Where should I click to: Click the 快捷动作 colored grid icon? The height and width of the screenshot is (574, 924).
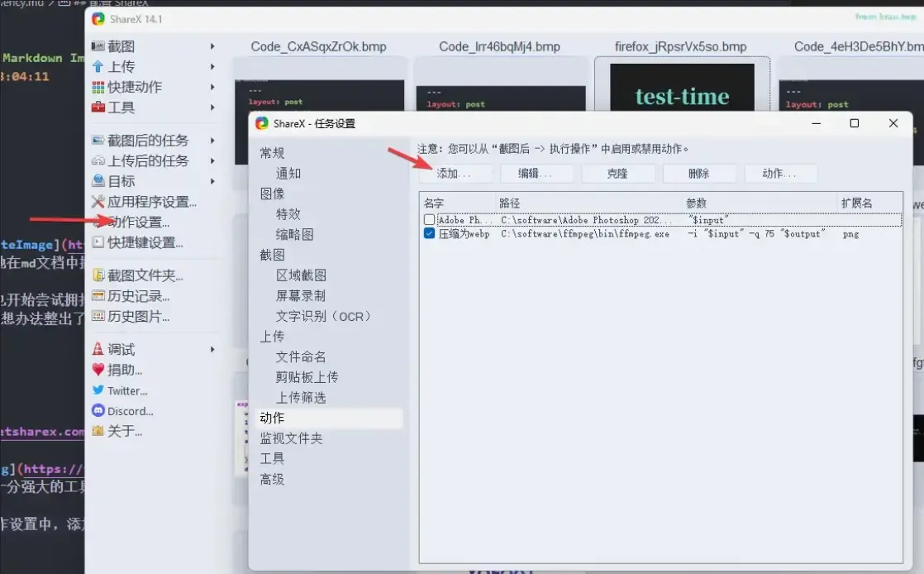point(98,87)
